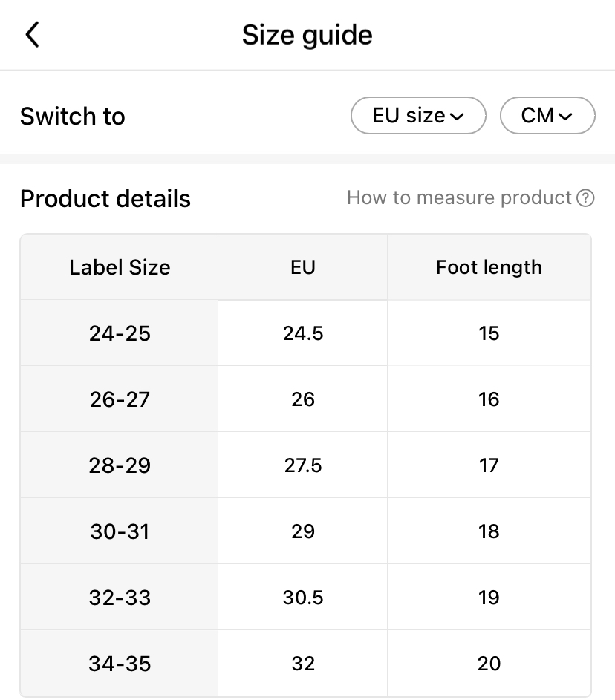Select the 26-27 label size row
615x700 pixels.
120,399
